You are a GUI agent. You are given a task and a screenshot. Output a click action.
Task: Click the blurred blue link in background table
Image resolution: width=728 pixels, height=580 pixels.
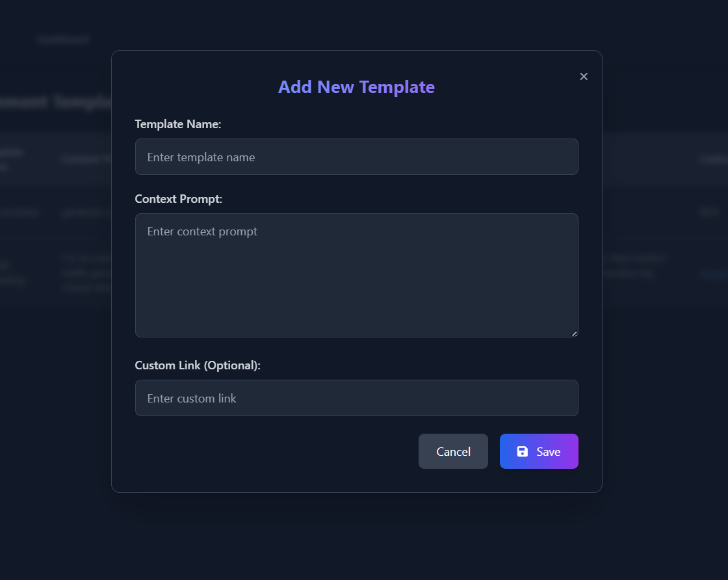(x=713, y=274)
